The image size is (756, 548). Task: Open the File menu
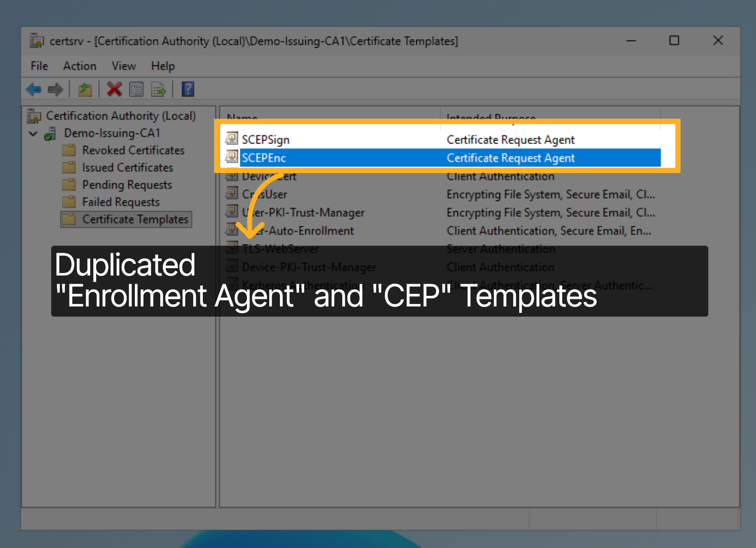tap(39, 66)
